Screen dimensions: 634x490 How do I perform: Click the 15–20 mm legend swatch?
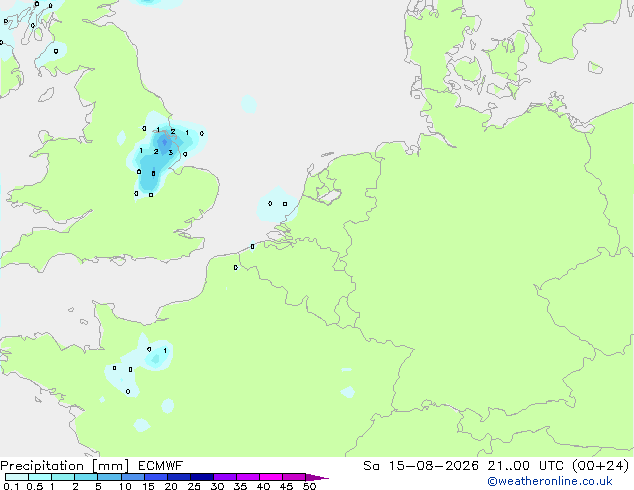[155, 477]
